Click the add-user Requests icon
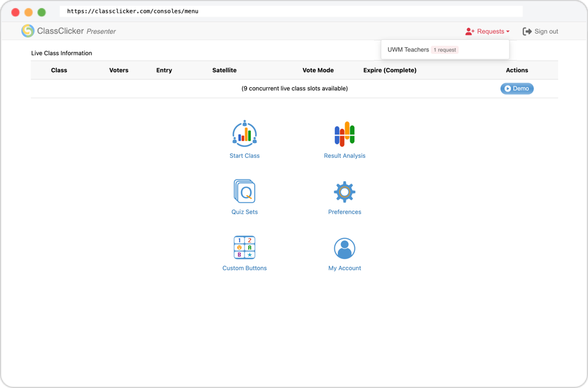Screen dimensions: 588x388 pyautogui.click(x=470, y=31)
